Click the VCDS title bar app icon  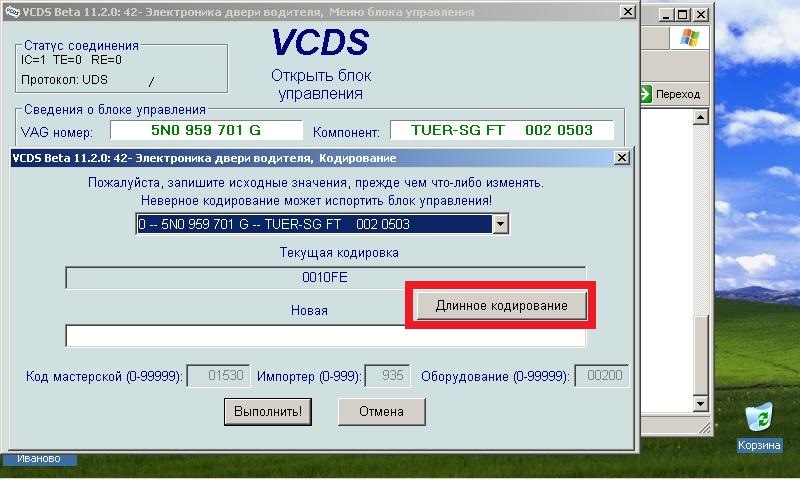pos(12,11)
